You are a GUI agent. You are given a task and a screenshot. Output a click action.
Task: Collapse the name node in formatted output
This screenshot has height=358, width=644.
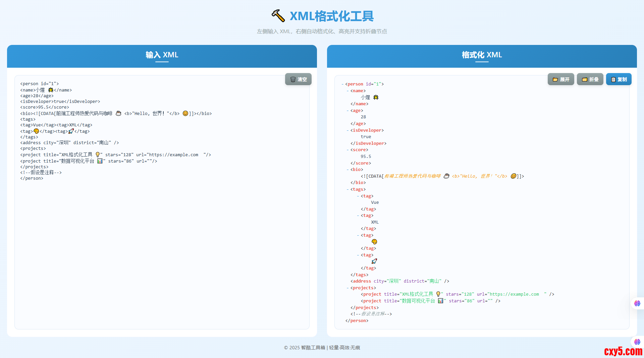coord(347,91)
